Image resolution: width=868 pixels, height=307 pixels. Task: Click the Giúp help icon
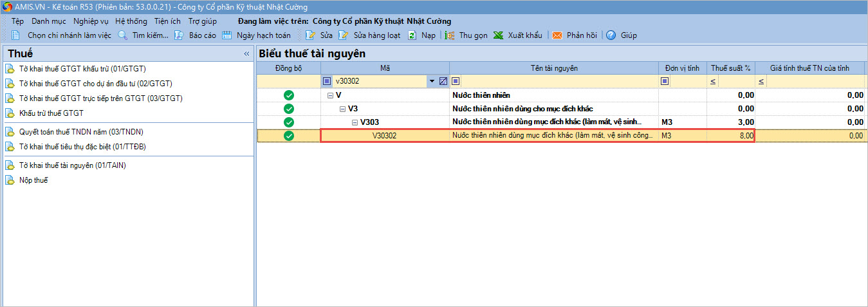[611, 35]
